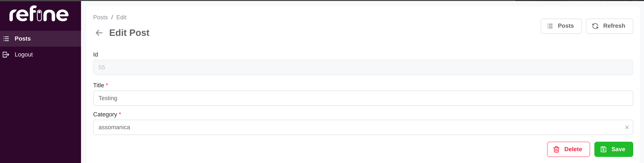Screen dimensions: 644x163
Task: Focus the Title field containing Testing
Action: click(x=363, y=98)
